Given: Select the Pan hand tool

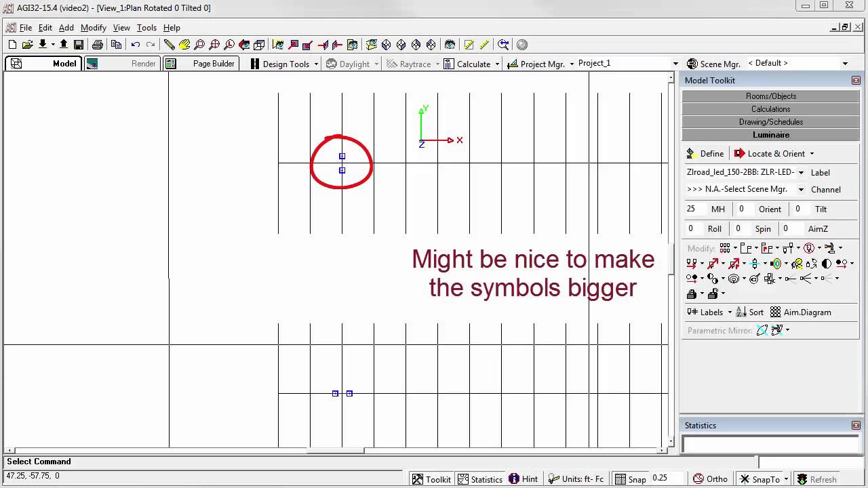Looking at the screenshot, I should click(184, 45).
